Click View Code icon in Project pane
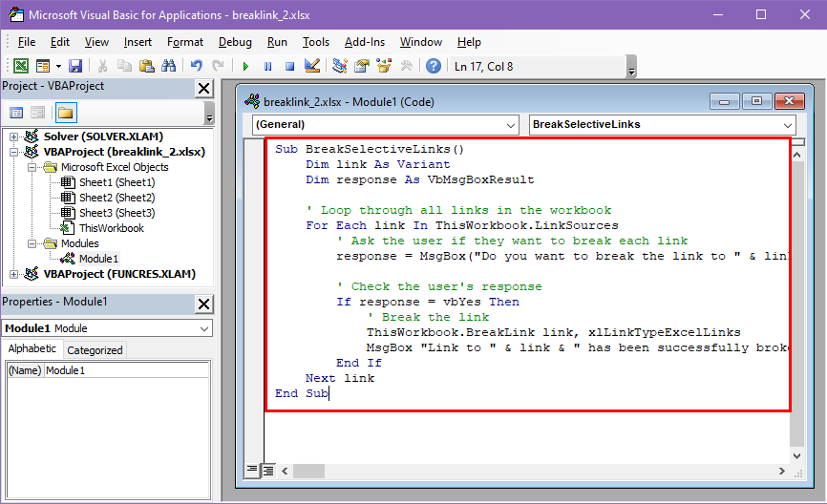The width and height of the screenshot is (827, 504). [16, 113]
